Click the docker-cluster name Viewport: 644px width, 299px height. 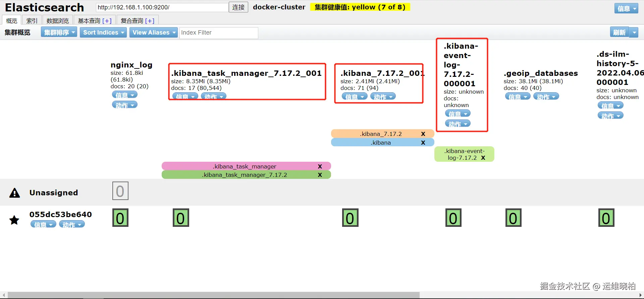279,7
